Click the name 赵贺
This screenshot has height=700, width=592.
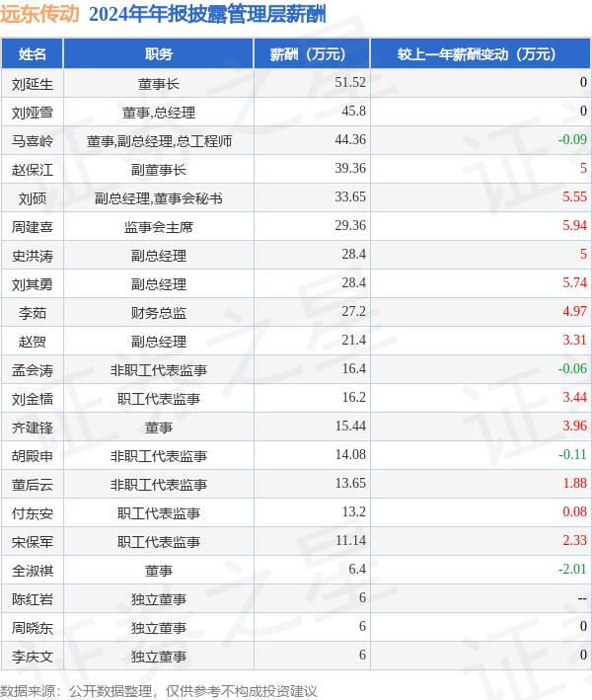33,341
